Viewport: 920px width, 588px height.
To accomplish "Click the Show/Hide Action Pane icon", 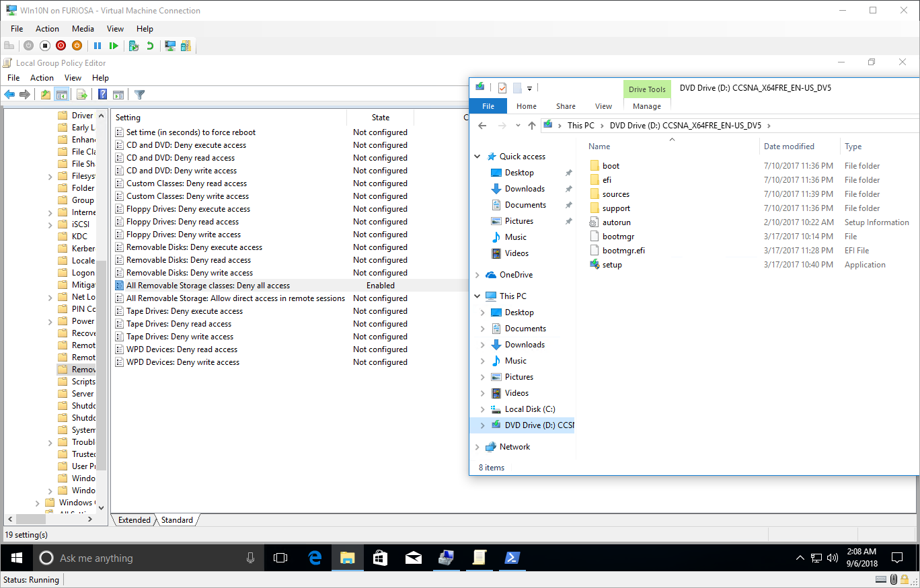I will [118, 95].
